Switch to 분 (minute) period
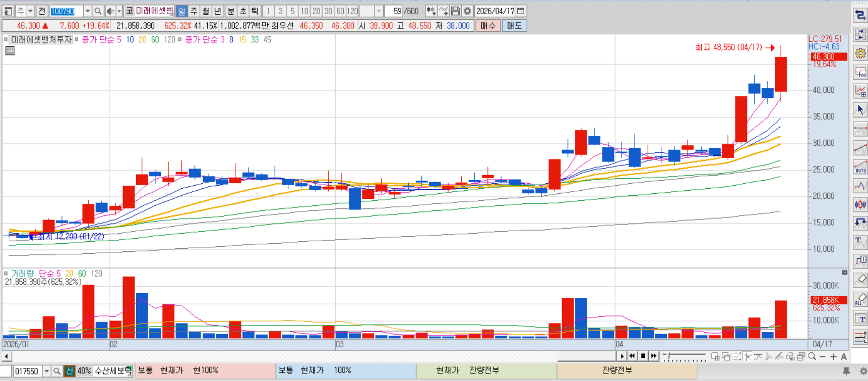 click(231, 11)
